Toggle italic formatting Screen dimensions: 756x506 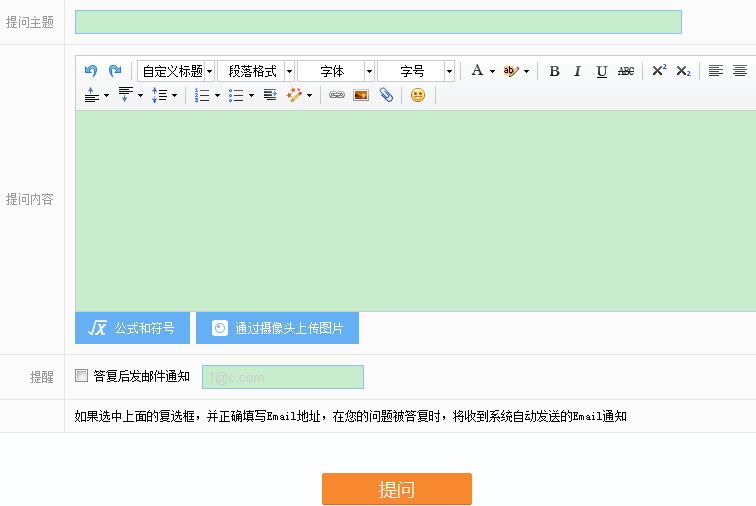click(577, 71)
